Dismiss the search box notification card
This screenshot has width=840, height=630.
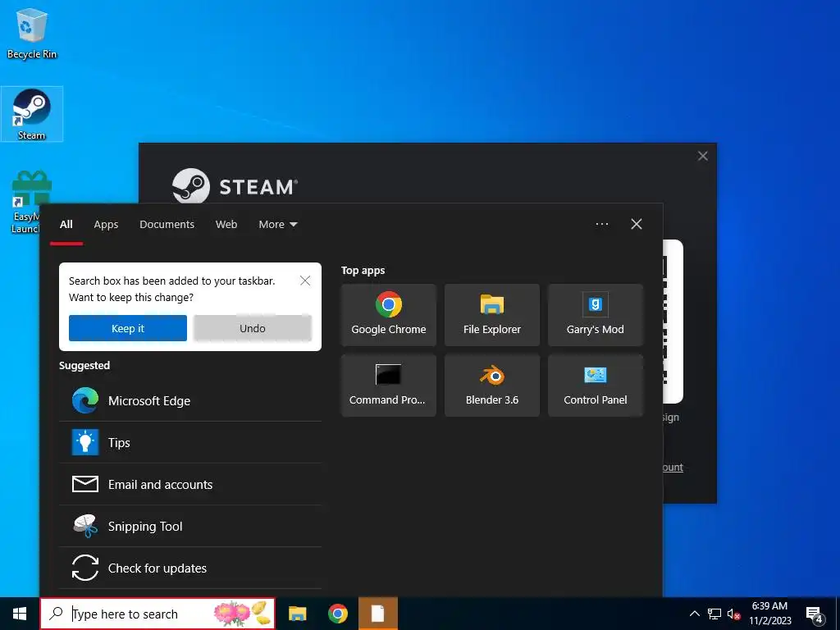point(305,281)
